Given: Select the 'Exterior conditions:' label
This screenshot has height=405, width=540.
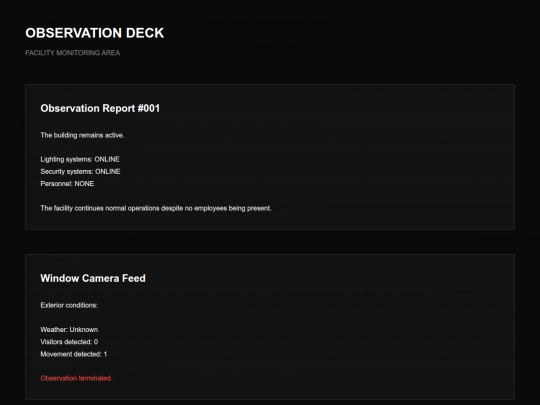Looking at the screenshot, I should click(69, 305).
